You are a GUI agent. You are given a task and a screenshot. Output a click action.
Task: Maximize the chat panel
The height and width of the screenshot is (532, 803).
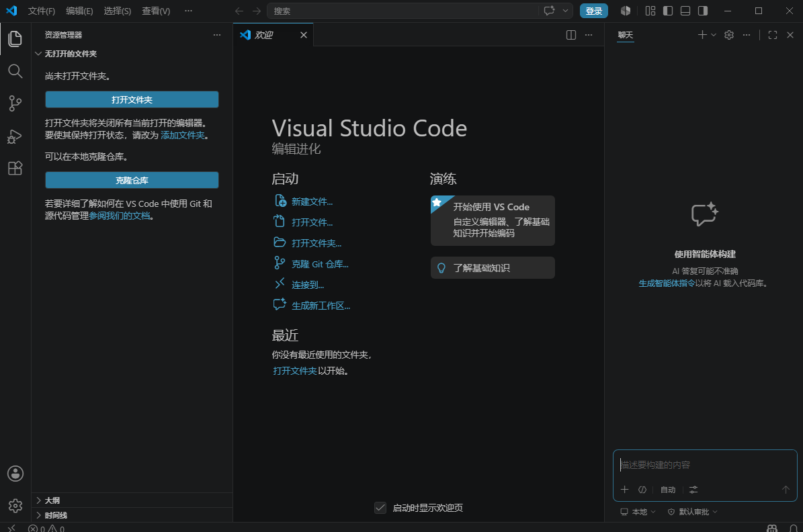[x=773, y=35]
